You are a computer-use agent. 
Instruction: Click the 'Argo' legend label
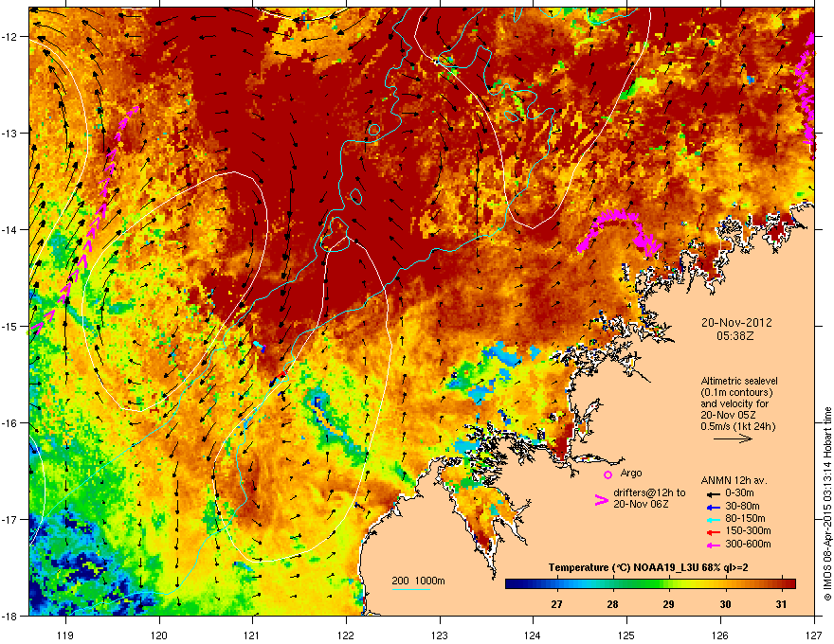pyautogui.click(x=631, y=473)
